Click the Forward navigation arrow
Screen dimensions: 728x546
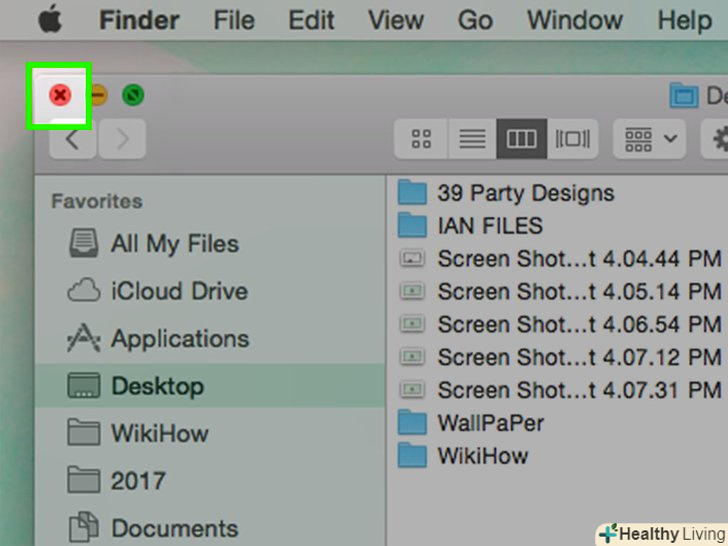click(x=122, y=139)
